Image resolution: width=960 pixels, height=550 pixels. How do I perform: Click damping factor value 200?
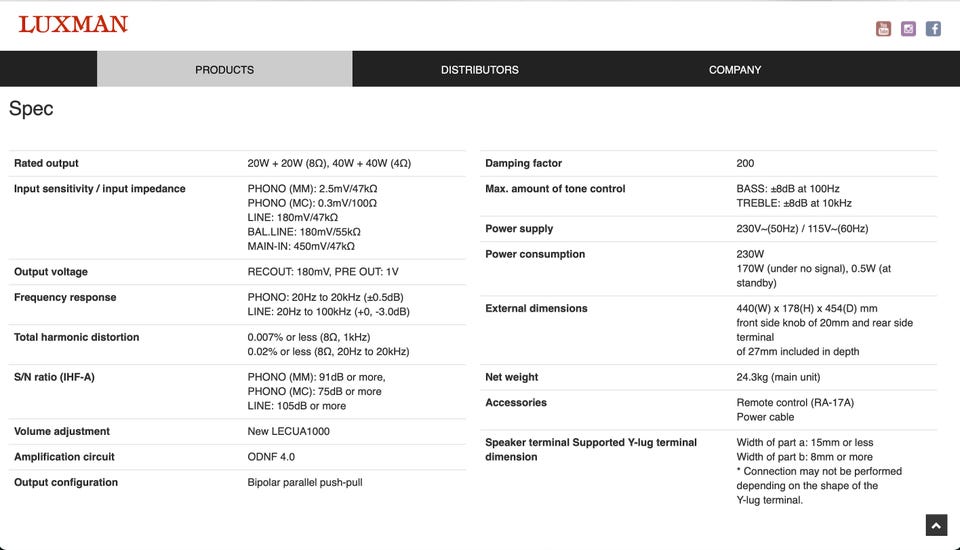coord(745,164)
